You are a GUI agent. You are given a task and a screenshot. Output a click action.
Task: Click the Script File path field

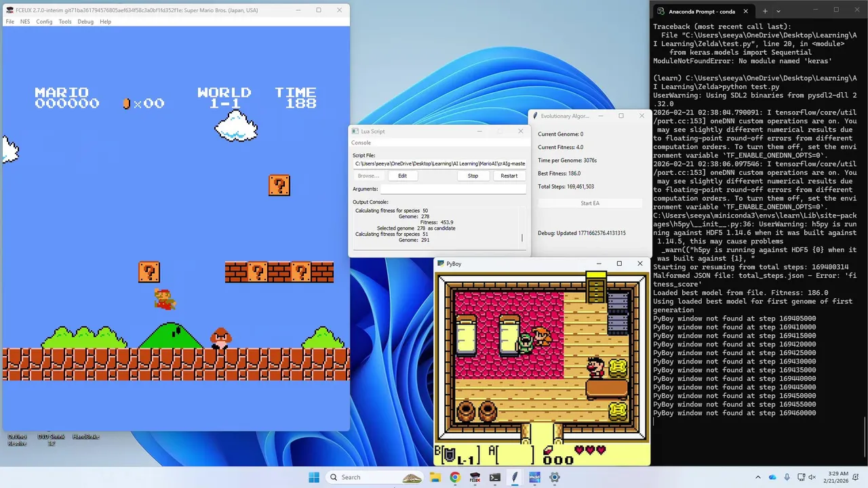coord(439,163)
